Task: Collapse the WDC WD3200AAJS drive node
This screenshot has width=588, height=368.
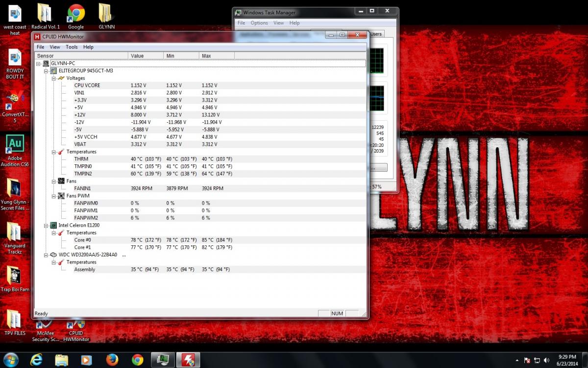Action: tap(46, 255)
